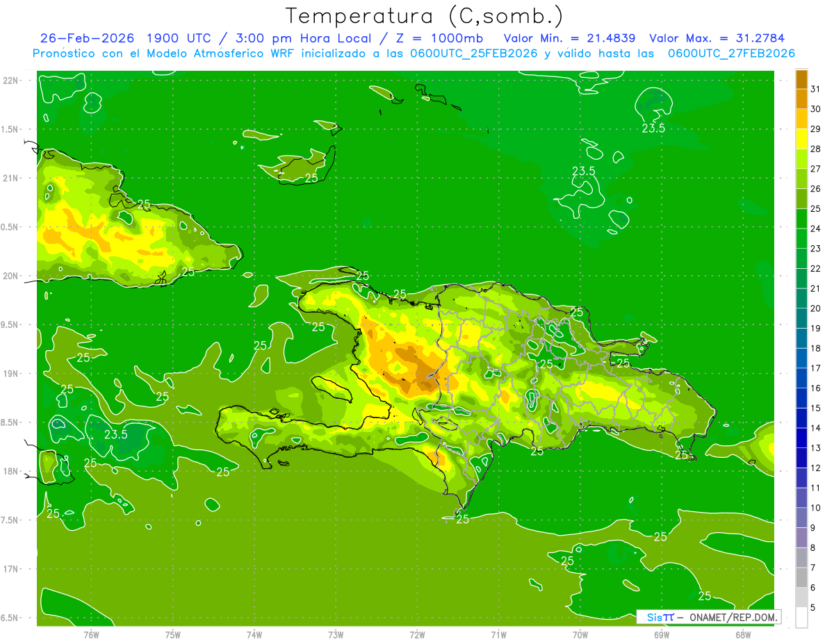Click the "0600UTC_27FEB2026" valid-until time
Viewport: 834px width, 644px height.
click(731, 53)
